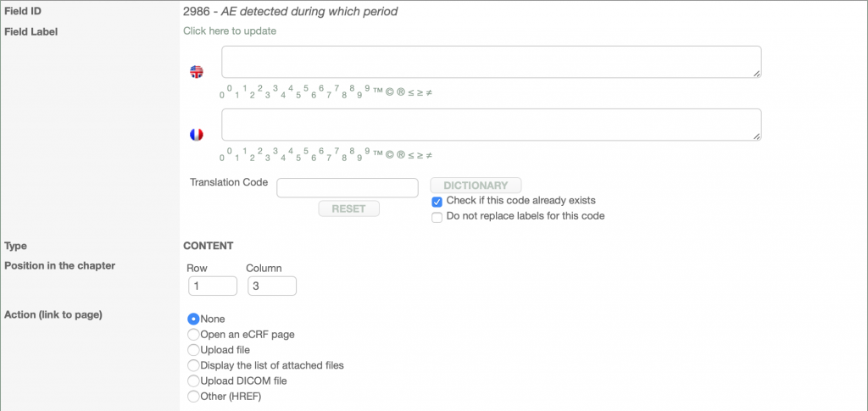Click into the Row position field
The image size is (868, 411).
(x=212, y=286)
